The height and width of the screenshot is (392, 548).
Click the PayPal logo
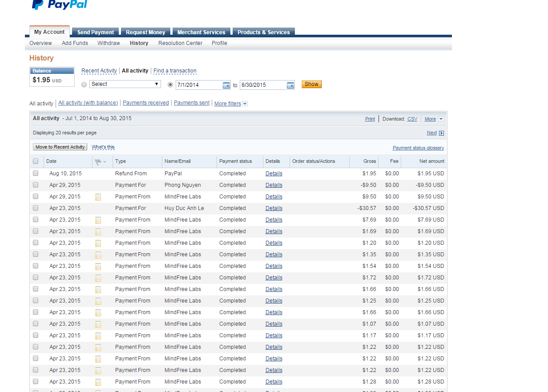(60, 5)
